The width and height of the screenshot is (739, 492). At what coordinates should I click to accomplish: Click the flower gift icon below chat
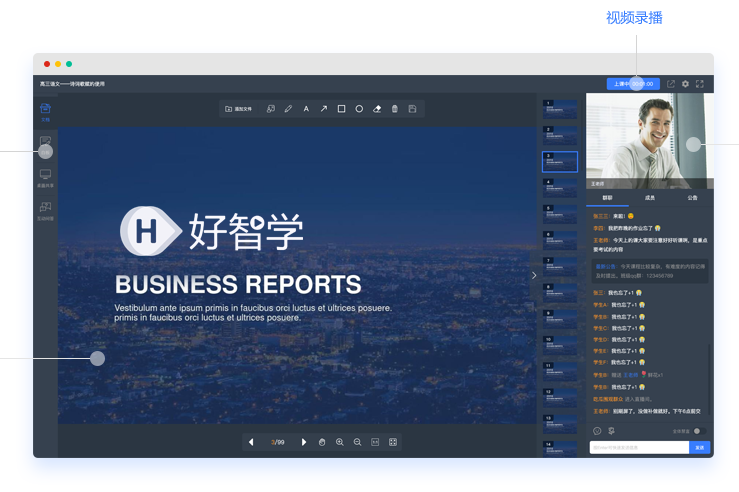[x=611, y=431]
